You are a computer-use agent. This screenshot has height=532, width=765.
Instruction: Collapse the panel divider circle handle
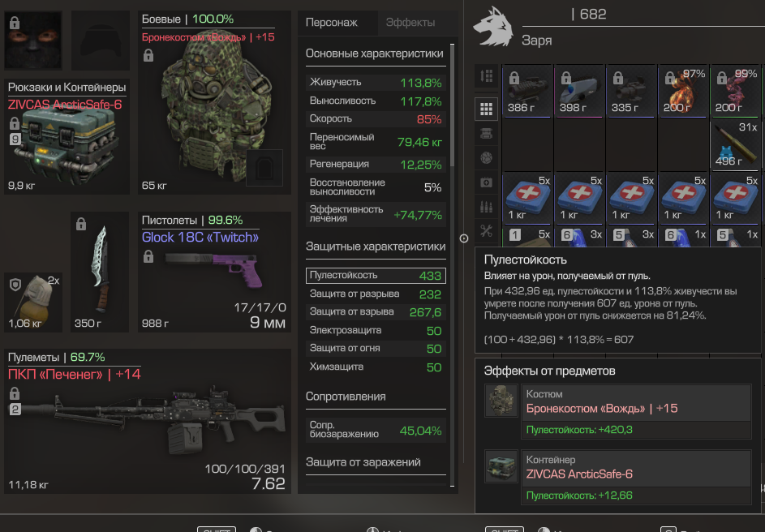tap(464, 238)
